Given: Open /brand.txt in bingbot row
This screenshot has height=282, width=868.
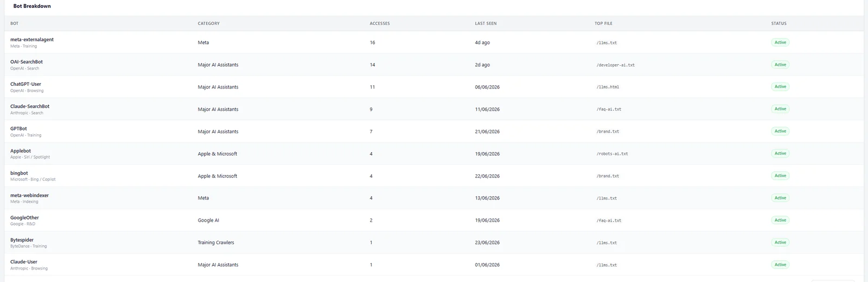Looking at the screenshot, I should 608,176.
